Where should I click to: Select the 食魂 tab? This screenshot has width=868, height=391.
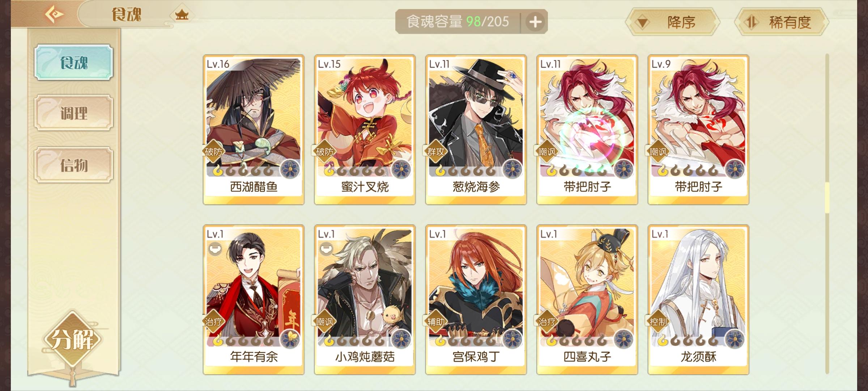coord(74,62)
